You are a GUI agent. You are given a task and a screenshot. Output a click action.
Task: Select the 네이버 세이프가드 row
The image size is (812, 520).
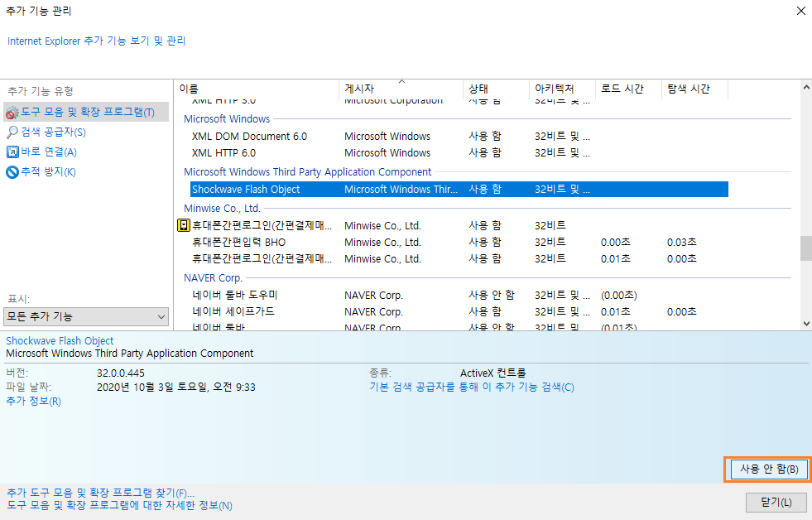(x=459, y=312)
